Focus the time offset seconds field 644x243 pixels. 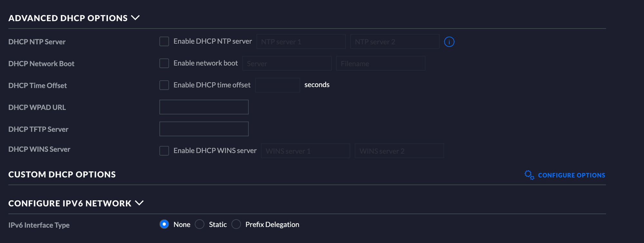(277, 85)
